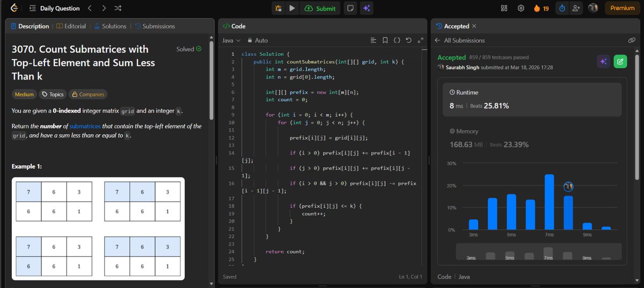The width and height of the screenshot is (644, 288).
Task: Click the format code icon
Action: [x=374, y=40]
